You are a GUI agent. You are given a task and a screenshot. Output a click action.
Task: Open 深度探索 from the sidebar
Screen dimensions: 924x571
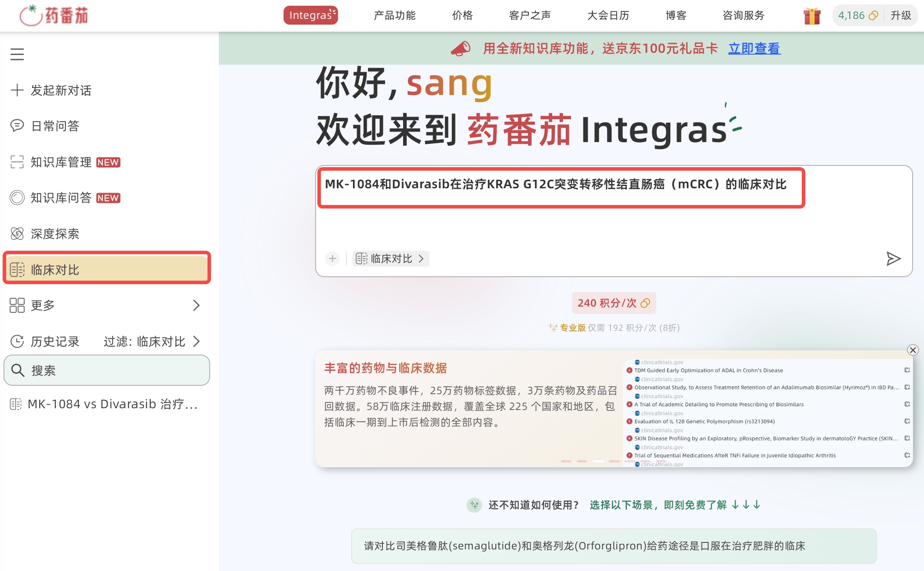[x=45, y=234]
